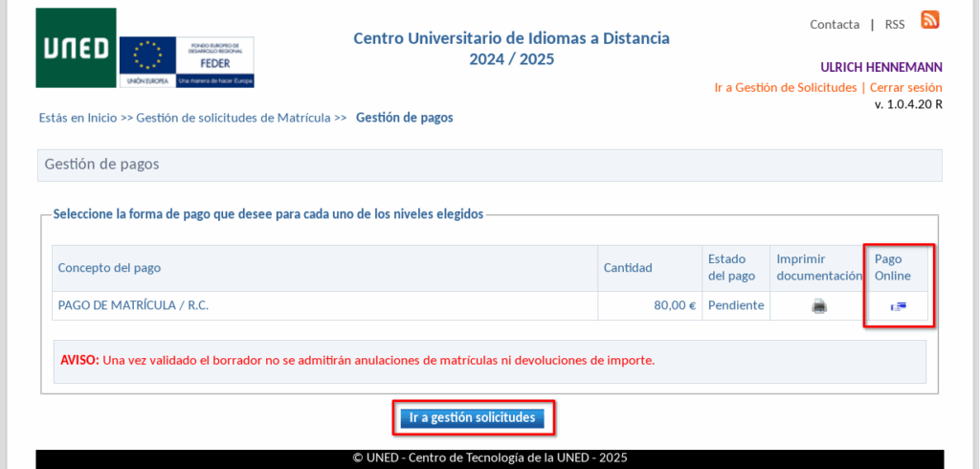Open the orange RSS feed icon
The width and height of the screenshot is (980, 469).
coord(929,20)
